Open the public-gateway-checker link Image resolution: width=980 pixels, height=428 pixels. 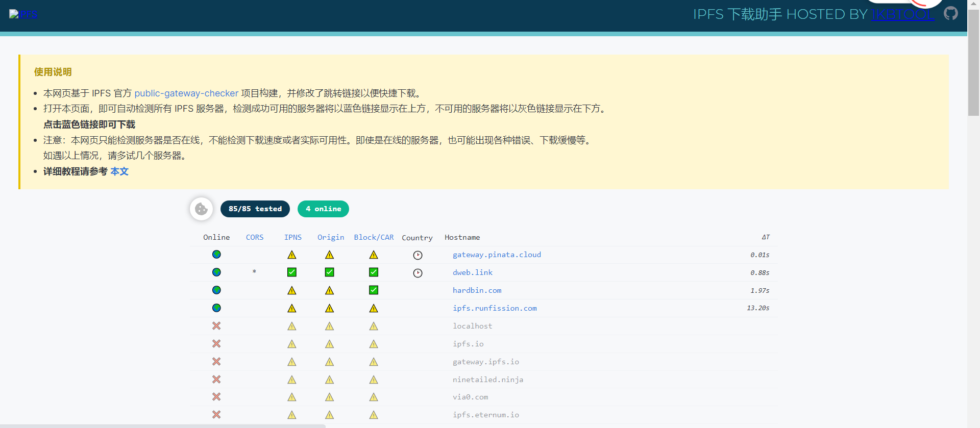click(x=186, y=93)
